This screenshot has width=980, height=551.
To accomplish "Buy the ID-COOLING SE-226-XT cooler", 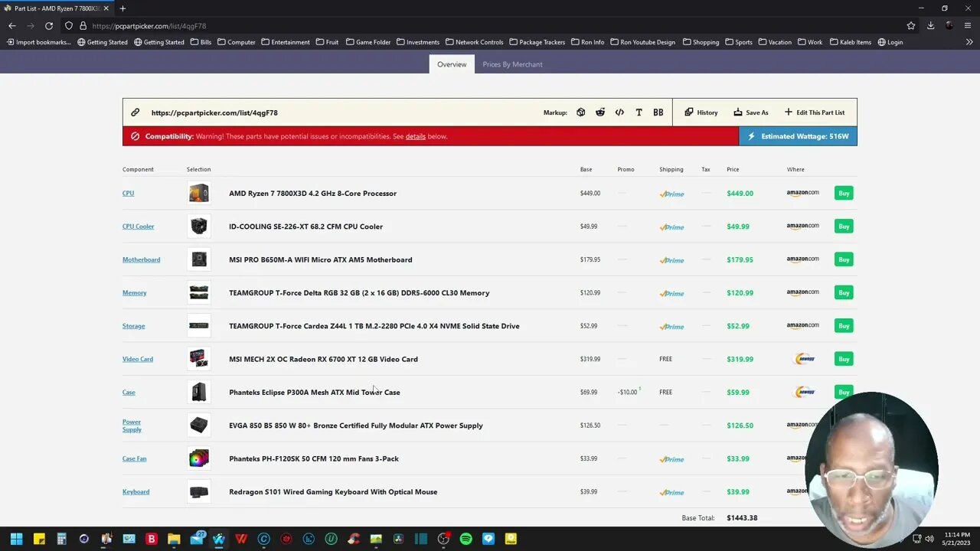I will click(844, 227).
